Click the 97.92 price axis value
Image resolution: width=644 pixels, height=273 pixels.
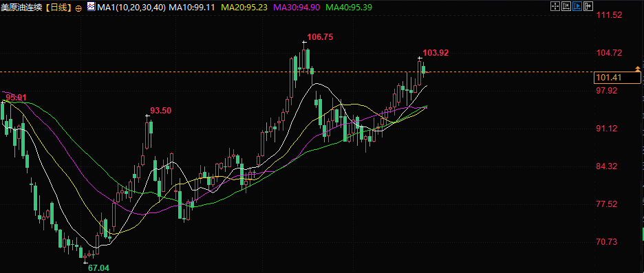[607, 90]
